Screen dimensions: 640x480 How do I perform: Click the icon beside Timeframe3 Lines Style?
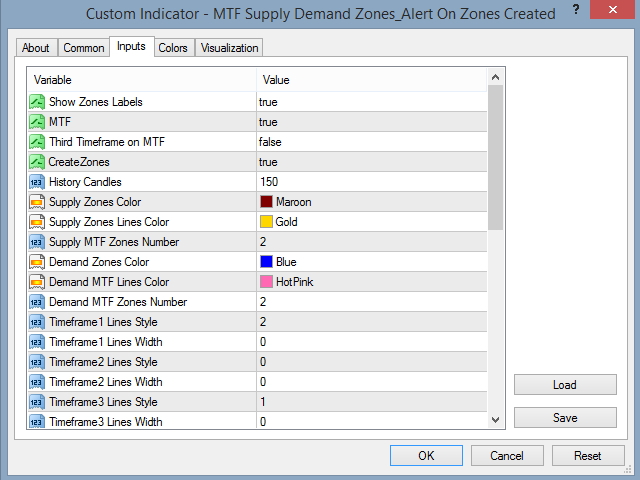[37, 402]
